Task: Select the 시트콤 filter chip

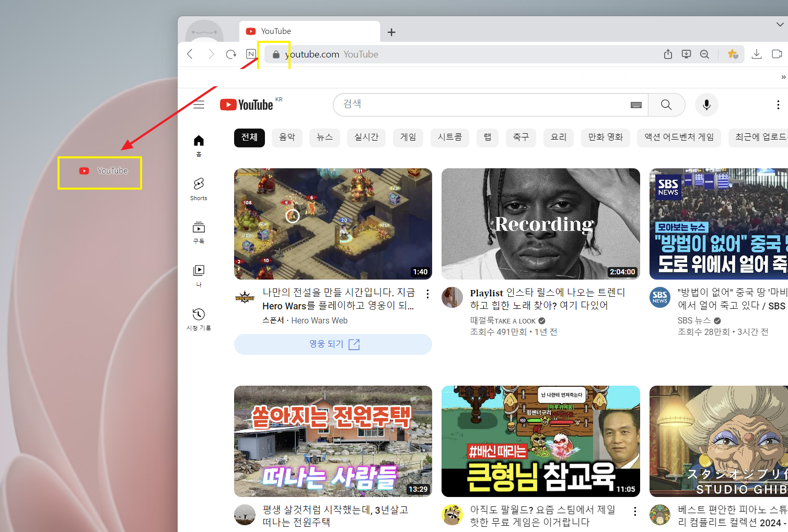Action: click(x=450, y=137)
